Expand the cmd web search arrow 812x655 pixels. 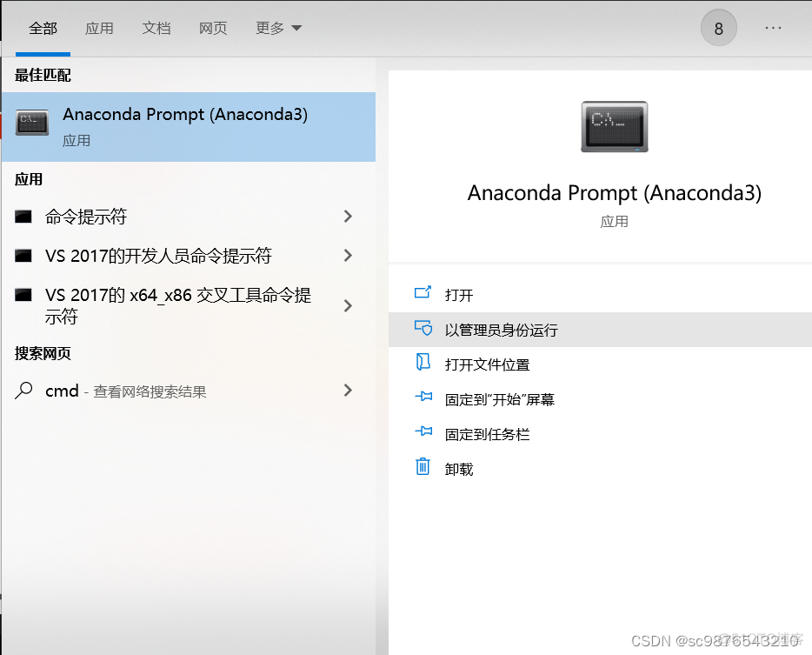(348, 391)
